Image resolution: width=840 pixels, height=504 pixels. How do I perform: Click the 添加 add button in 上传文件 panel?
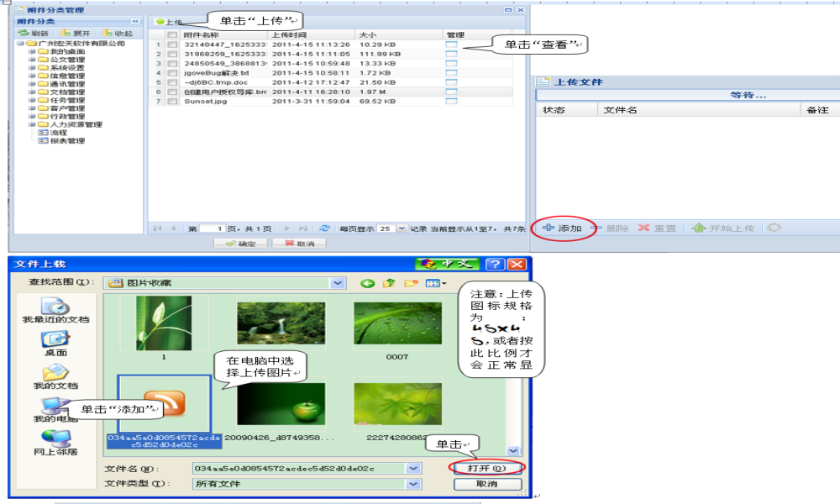click(563, 228)
